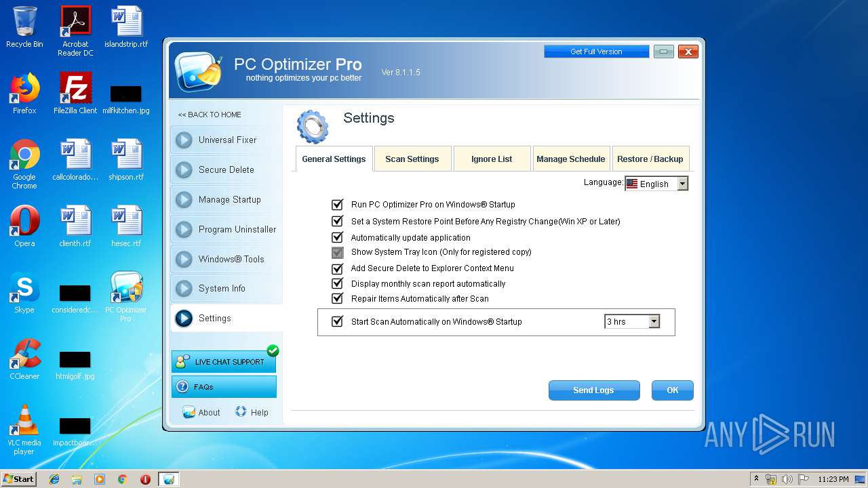Click the Send Logs button

(593, 390)
